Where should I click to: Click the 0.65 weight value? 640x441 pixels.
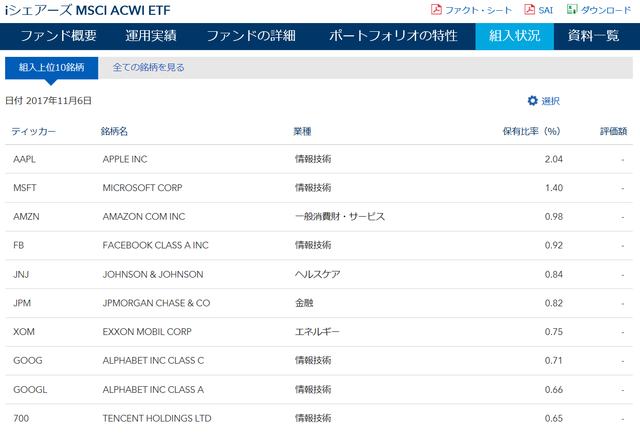(x=553, y=418)
